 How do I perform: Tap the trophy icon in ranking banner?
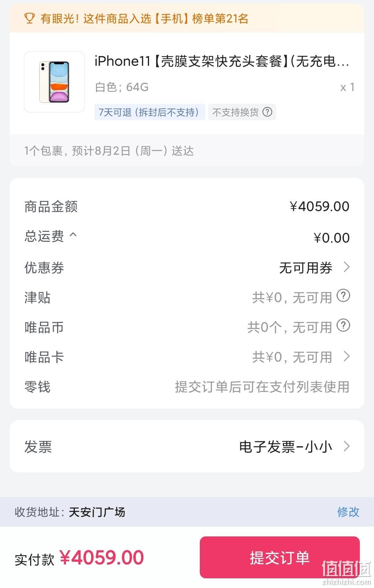(30, 18)
